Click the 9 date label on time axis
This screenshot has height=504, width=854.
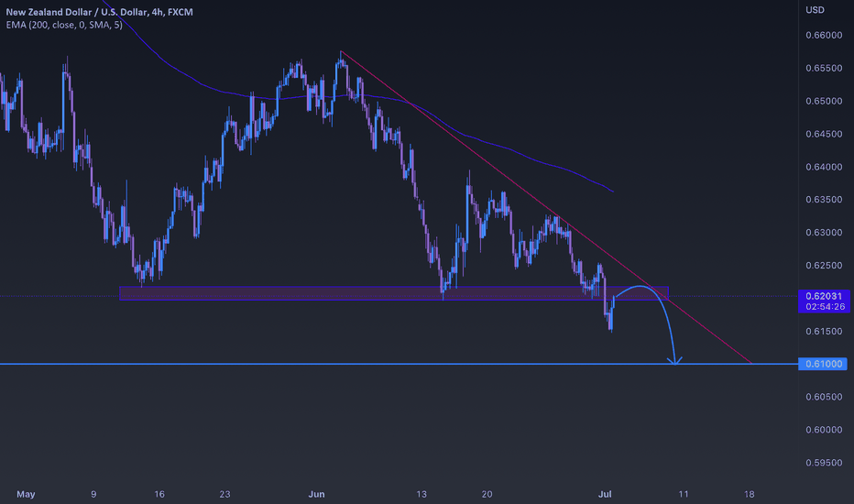(x=93, y=494)
